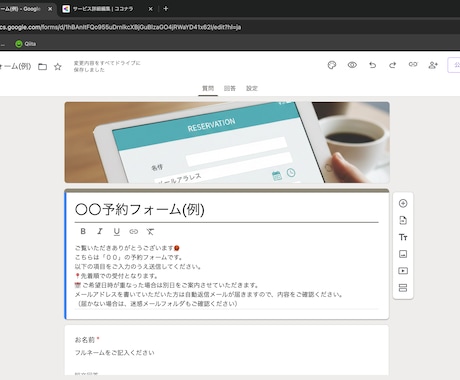Switch to the 回答 tab
This screenshot has height=380, width=460.
(230, 88)
